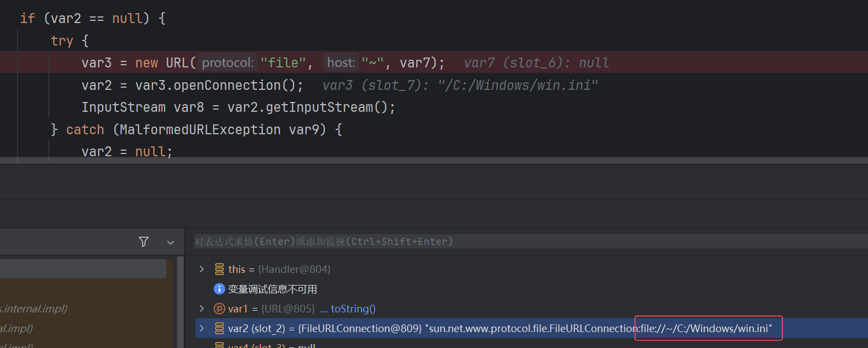Click the field icon beside var4 (slot_3)
The image size is (868, 348).
(219, 345)
